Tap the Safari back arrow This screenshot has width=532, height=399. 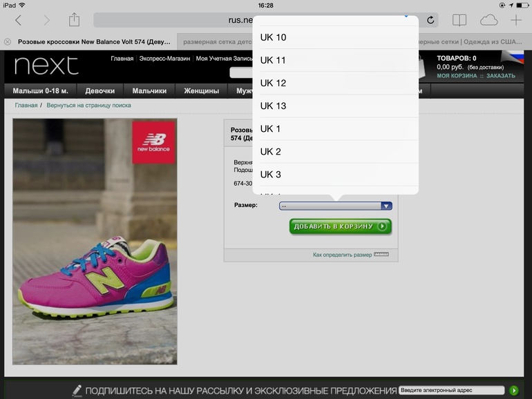[x=18, y=21]
